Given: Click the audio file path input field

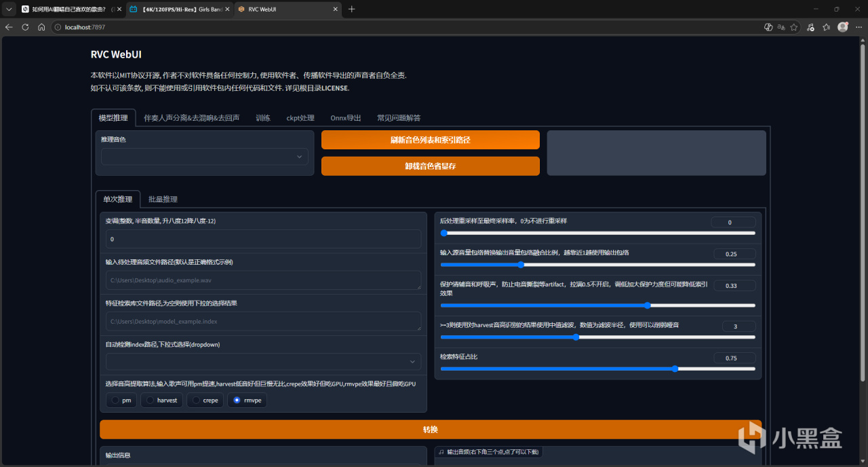Looking at the screenshot, I should (263, 280).
